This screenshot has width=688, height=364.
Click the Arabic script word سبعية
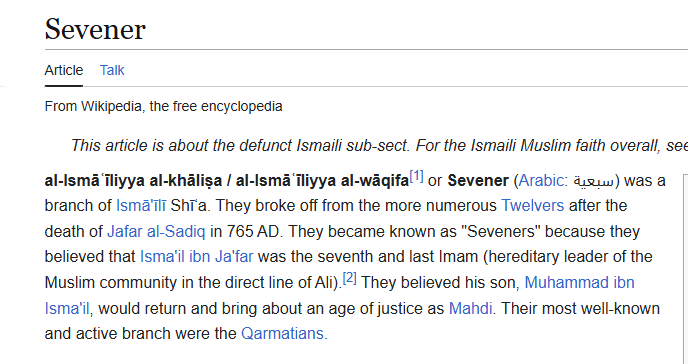pos(594,181)
